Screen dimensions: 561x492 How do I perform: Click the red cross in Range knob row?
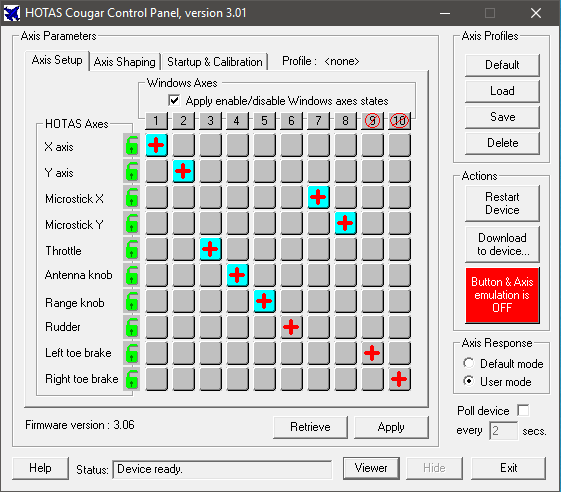[x=264, y=301]
